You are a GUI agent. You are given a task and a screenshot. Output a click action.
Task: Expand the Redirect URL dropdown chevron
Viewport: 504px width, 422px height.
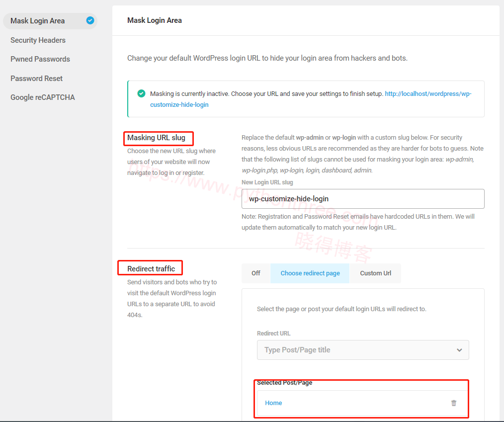(459, 350)
